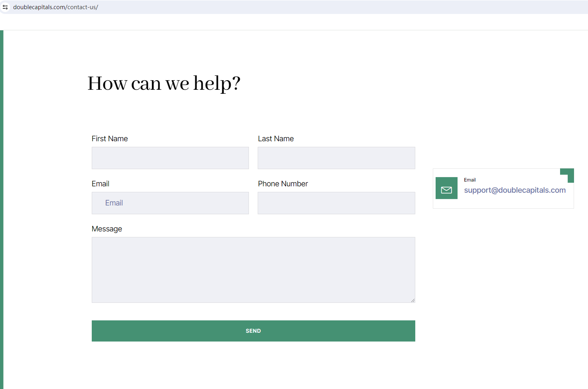Image resolution: width=588 pixels, height=389 pixels.
Task: Click inside the Message text area
Action: (253, 270)
